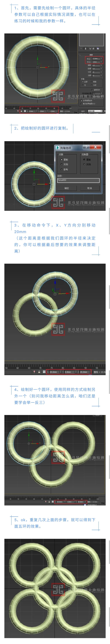Click the Y field showing 0.0mm in step 3
This screenshot has width=110, height=644.
(x=69, y=372)
